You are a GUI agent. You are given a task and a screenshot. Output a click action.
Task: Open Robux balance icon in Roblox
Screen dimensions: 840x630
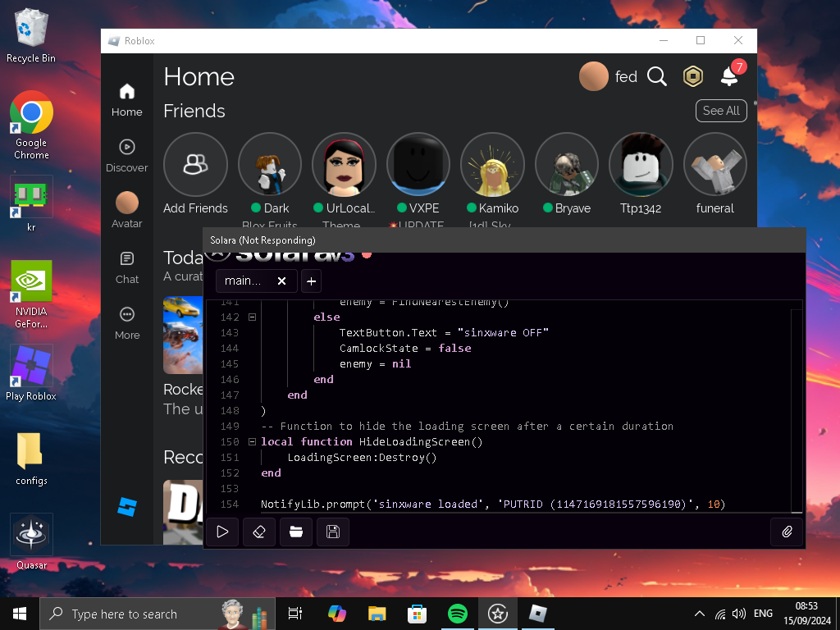pos(692,76)
